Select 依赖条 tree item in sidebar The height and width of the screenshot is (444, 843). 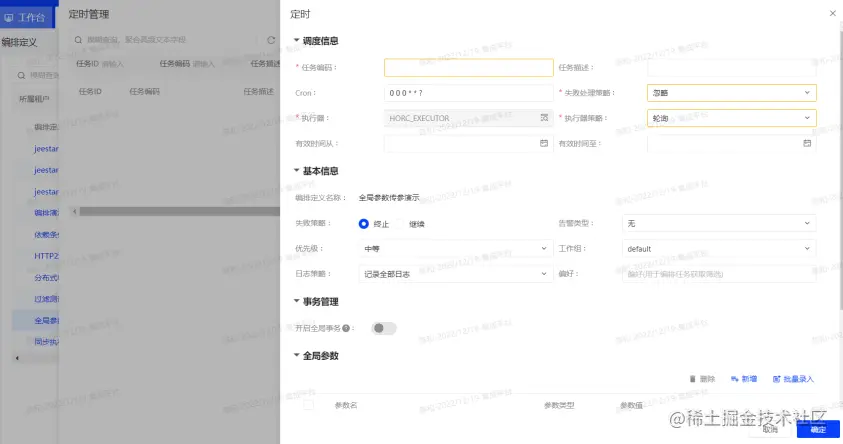click(x=46, y=234)
